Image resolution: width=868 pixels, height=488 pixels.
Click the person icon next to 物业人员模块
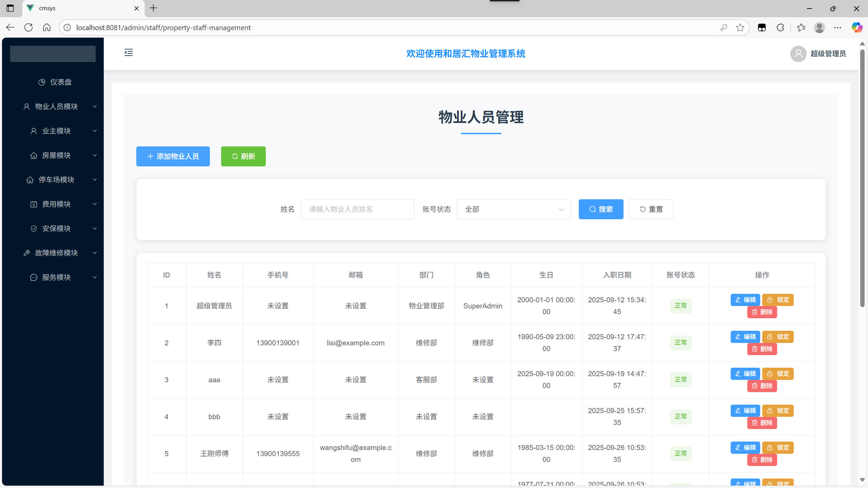click(x=26, y=106)
